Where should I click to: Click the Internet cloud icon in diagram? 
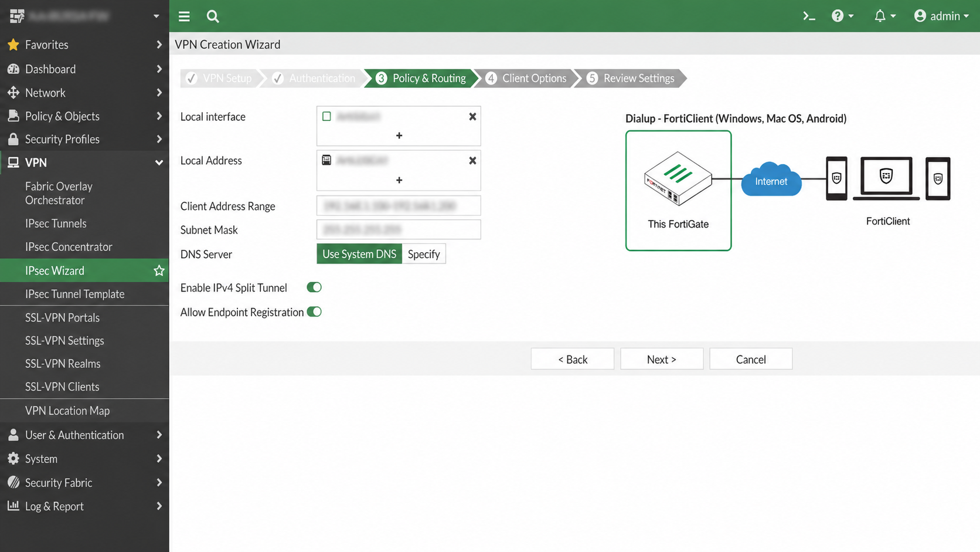click(771, 179)
